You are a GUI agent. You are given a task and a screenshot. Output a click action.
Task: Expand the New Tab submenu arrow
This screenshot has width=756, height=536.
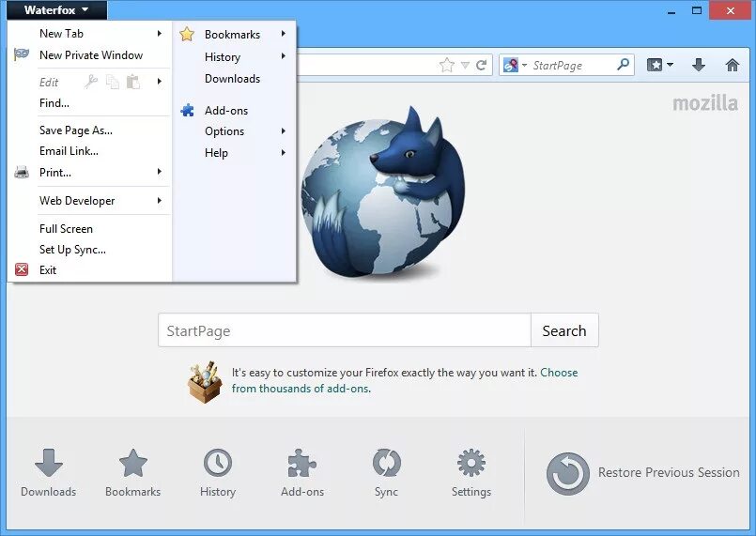[x=160, y=33]
